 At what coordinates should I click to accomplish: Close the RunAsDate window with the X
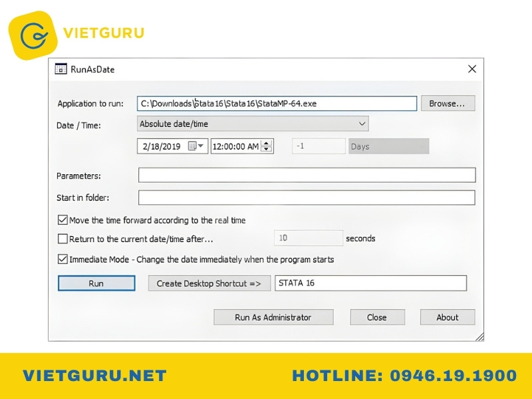click(x=472, y=69)
